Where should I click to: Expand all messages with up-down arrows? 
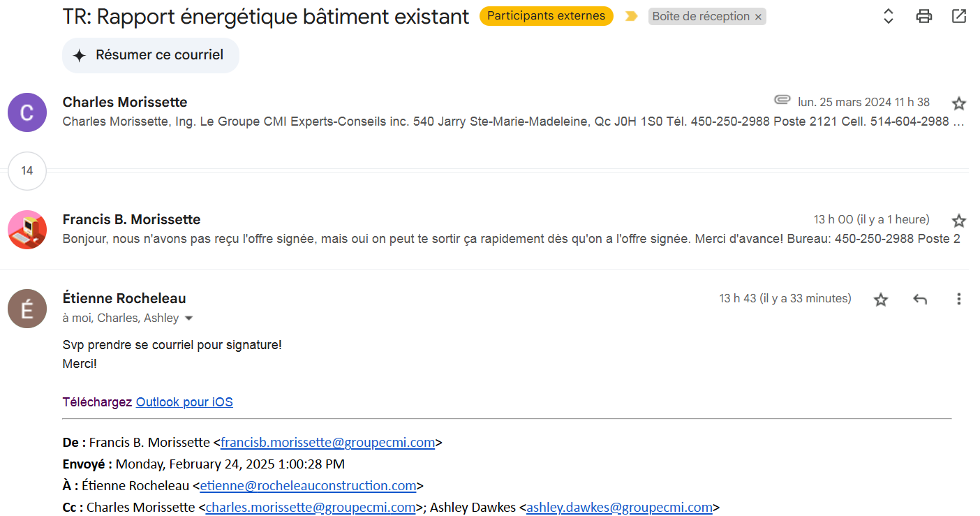889,16
